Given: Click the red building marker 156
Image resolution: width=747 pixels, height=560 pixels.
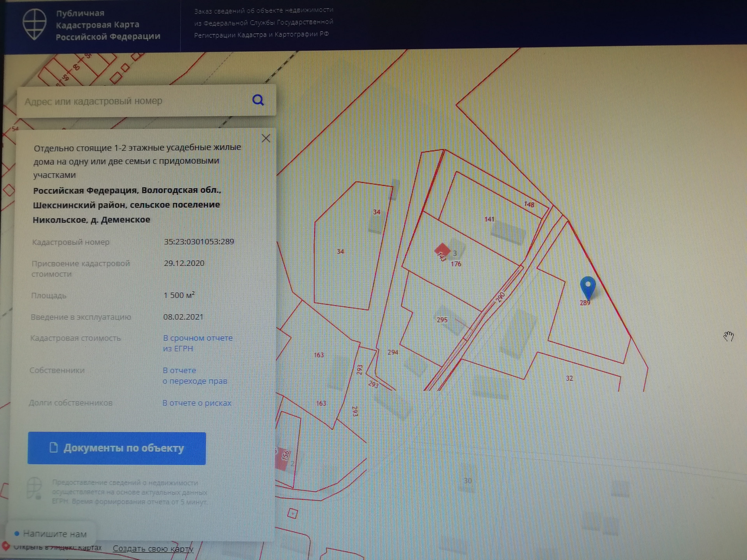Looking at the screenshot, I should (282, 459).
